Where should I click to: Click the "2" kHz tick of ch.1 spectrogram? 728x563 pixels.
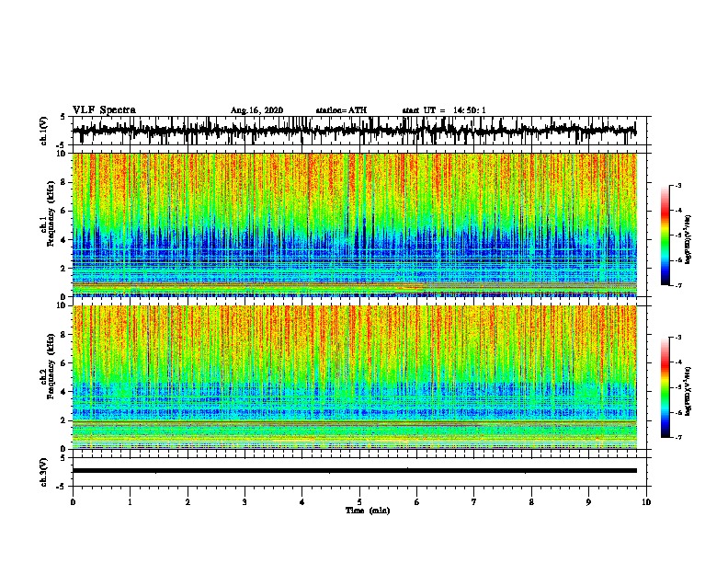point(64,269)
